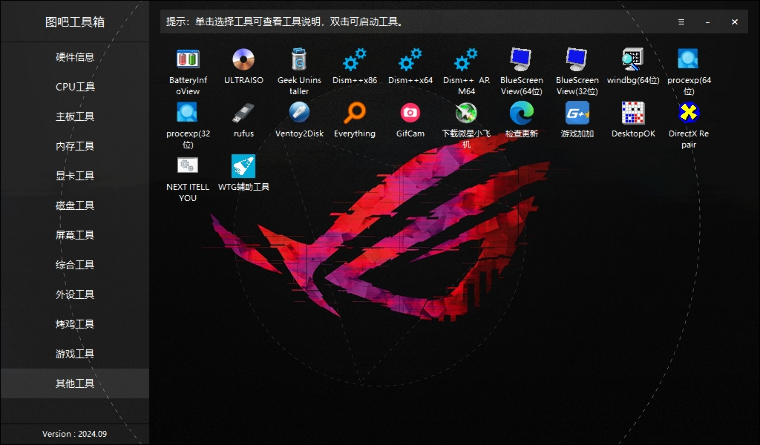The image size is (760, 445).
Task: Select Dism++x64 gear icon
Action: 410,59
